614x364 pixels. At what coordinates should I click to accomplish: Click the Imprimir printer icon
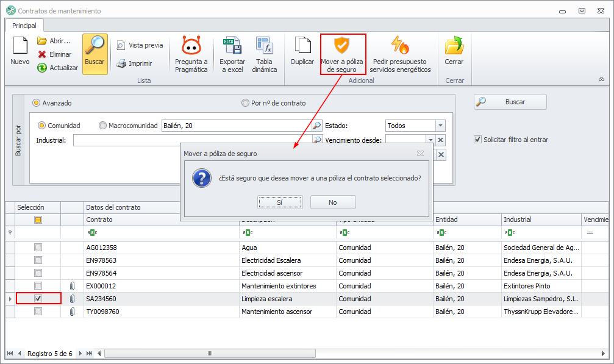122,63
